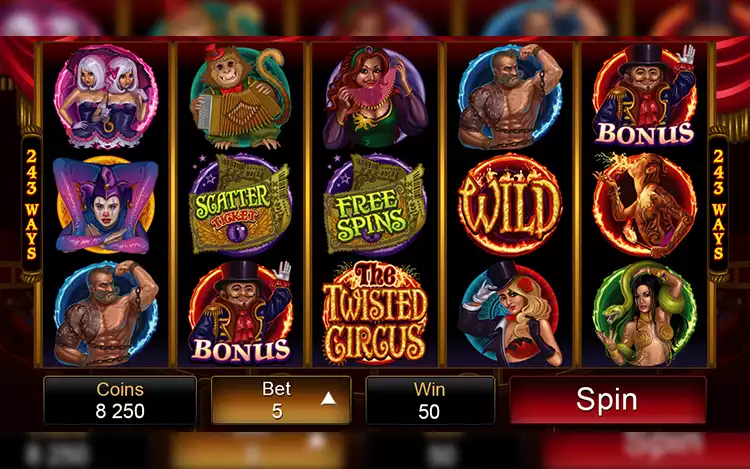This screenshot has width=750, height=469.
Task: Select the Bet panel
Action: click(x=281, y=400)
